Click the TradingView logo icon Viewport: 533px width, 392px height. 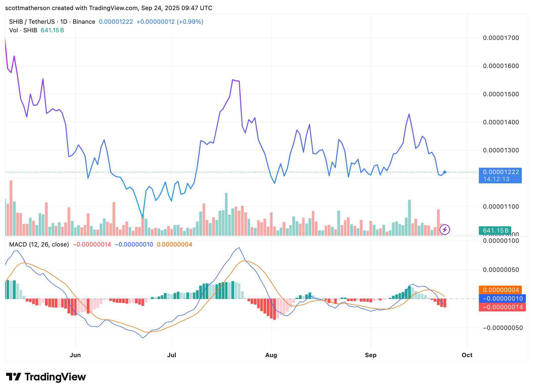pos(13,377)
